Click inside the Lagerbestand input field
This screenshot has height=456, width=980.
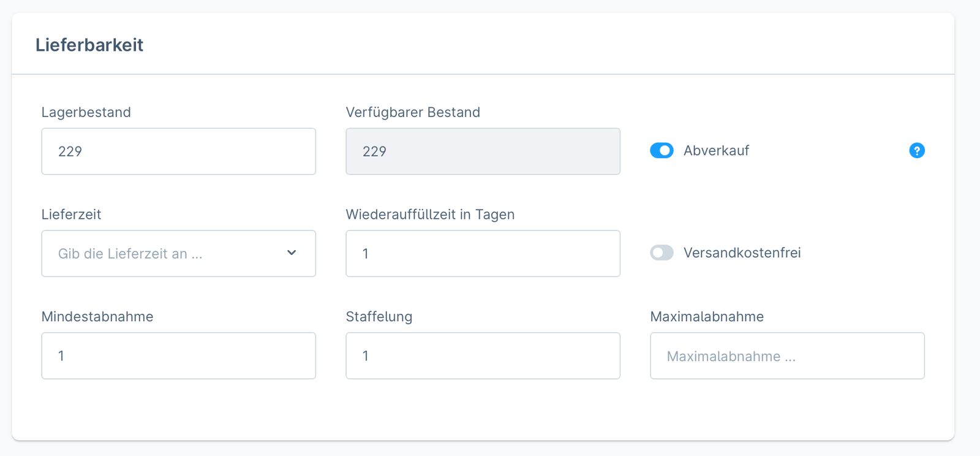[x=178, y=151]
